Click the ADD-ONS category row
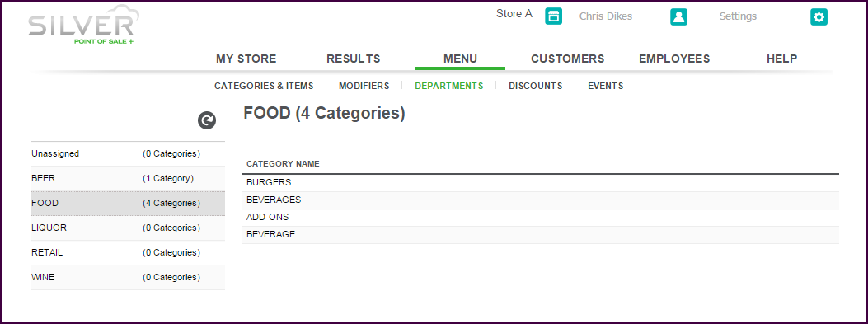The image size is (868, 324). [540, 217]
